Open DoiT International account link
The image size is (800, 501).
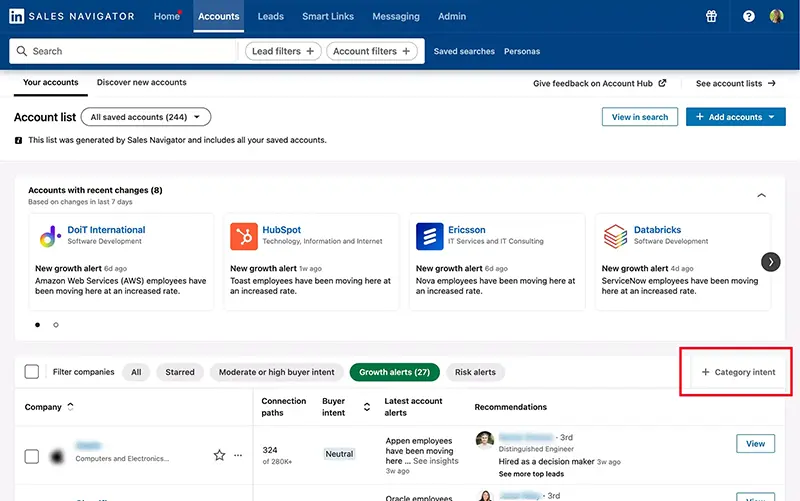coord(106,230)
